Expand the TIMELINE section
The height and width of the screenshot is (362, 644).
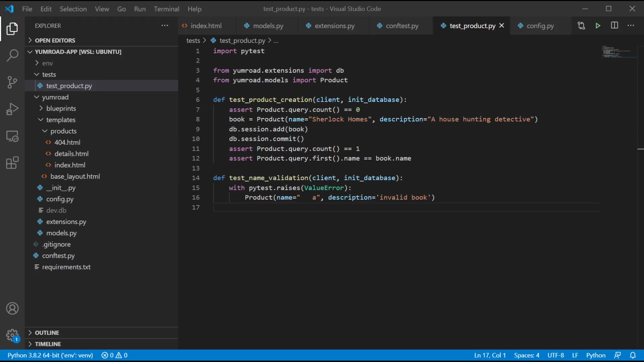[47, 344]
